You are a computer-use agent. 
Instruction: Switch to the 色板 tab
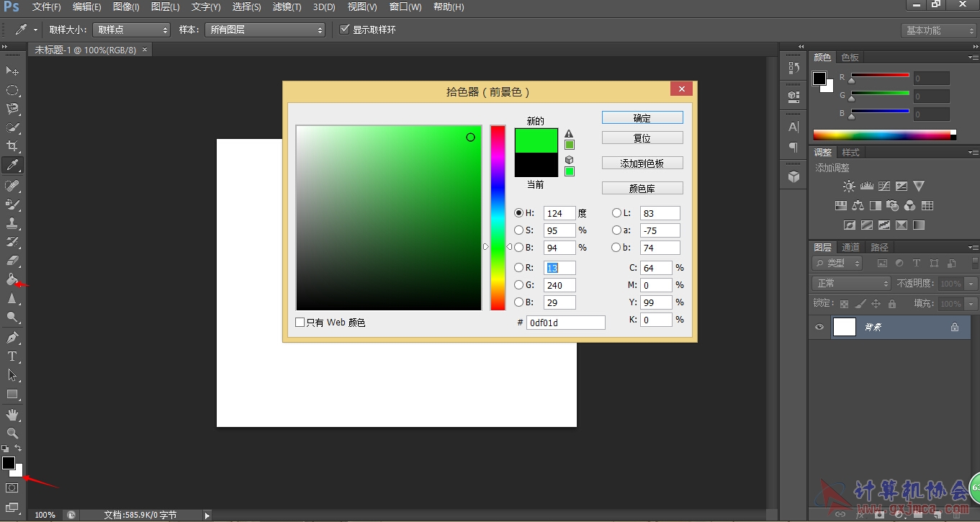click(x=850, y=58)
